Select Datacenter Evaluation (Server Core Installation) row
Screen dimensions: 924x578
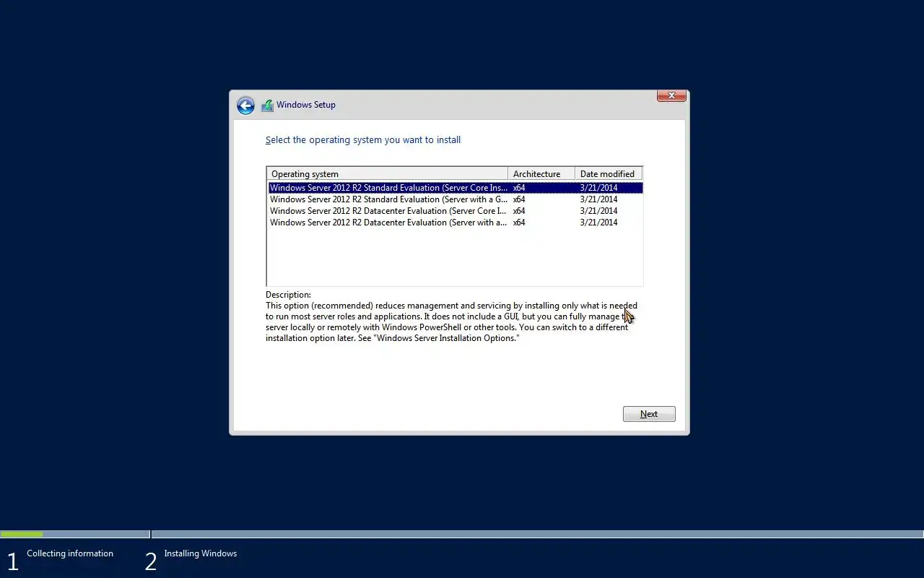(455, 211)
